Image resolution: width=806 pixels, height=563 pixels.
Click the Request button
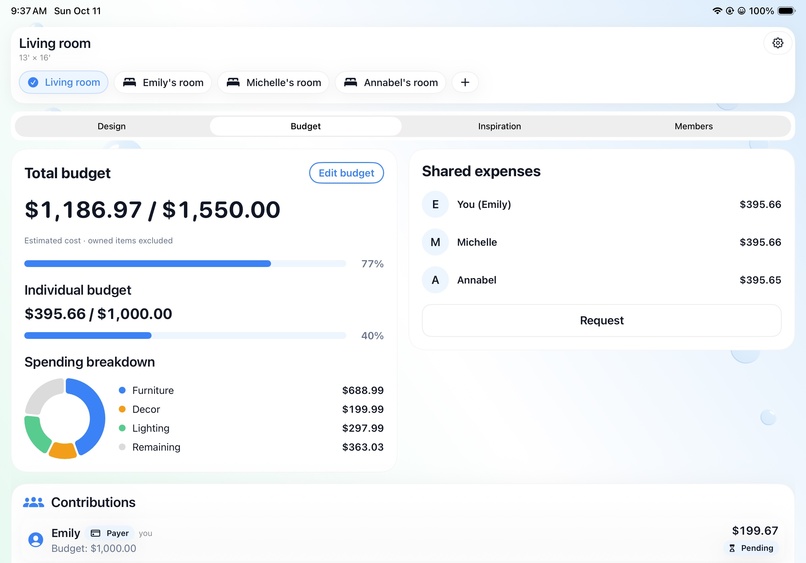[x=601, y=321]
